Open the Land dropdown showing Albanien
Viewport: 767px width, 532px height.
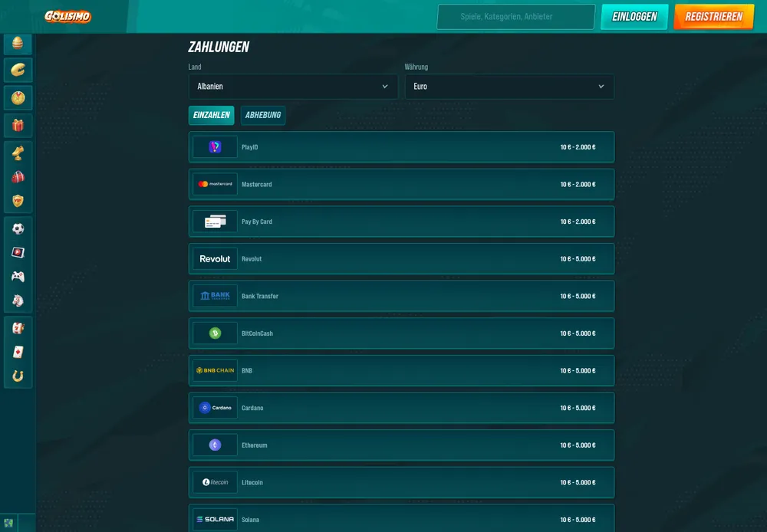[x=293, y=87]
